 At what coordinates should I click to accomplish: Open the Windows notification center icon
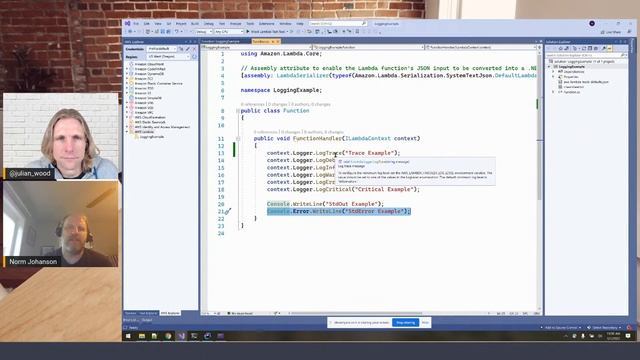point(628,336)
